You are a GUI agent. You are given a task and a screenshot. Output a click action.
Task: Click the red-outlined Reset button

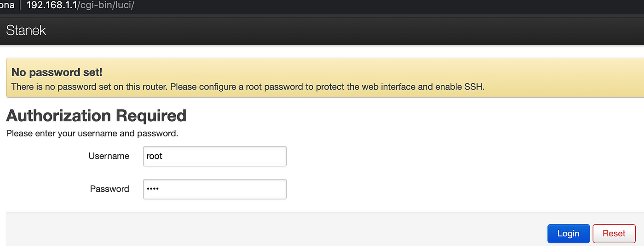(x=614, y=234)
